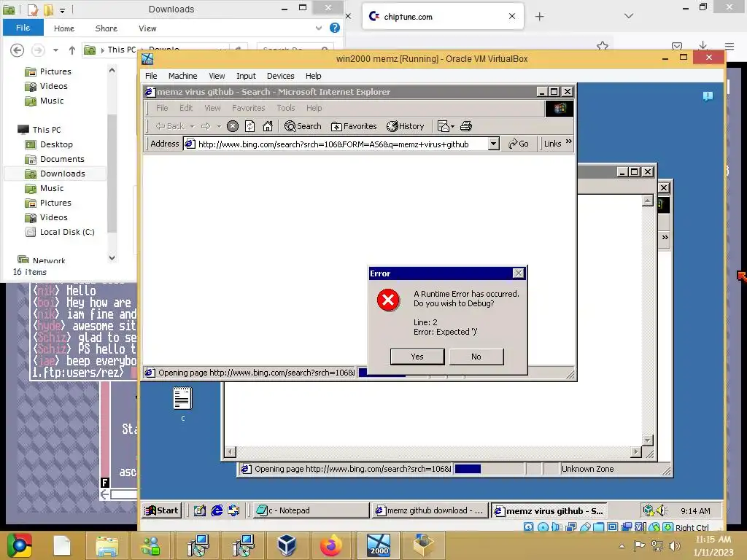The height and width of the screenshot is (560, 747).
Task: Open the Forward history dropdown arrow
Action: [219, 126]
